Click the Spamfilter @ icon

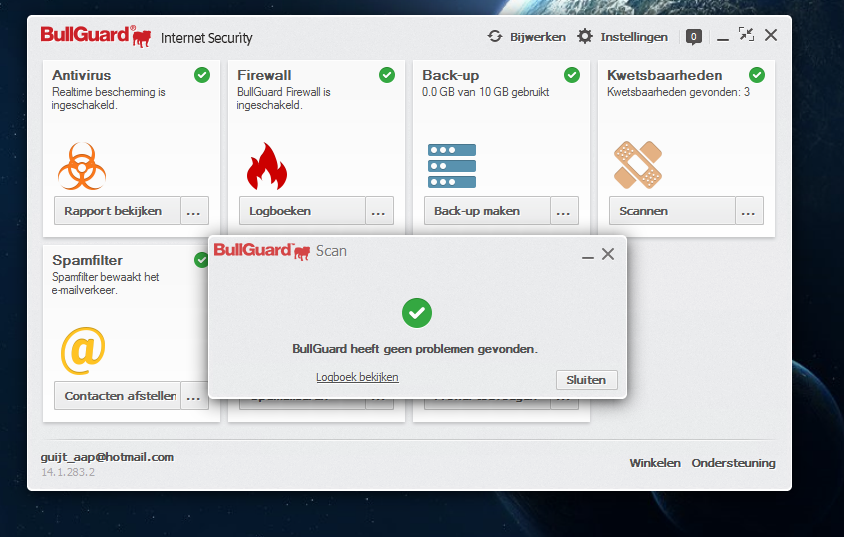pyautogui.click(x=83, y=350)
